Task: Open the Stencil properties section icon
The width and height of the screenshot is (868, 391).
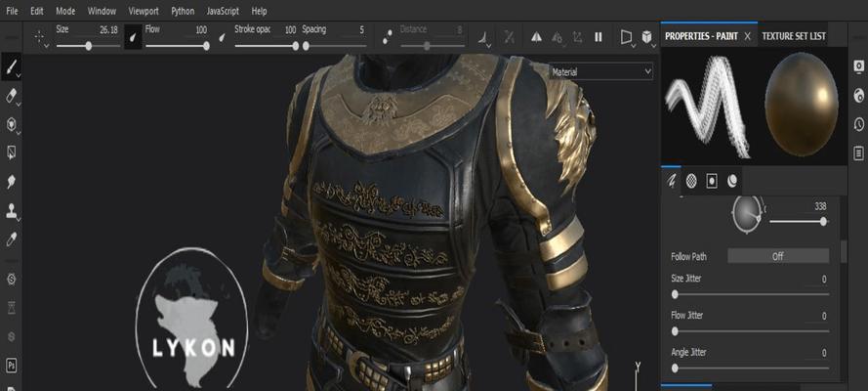Action: 712,181
